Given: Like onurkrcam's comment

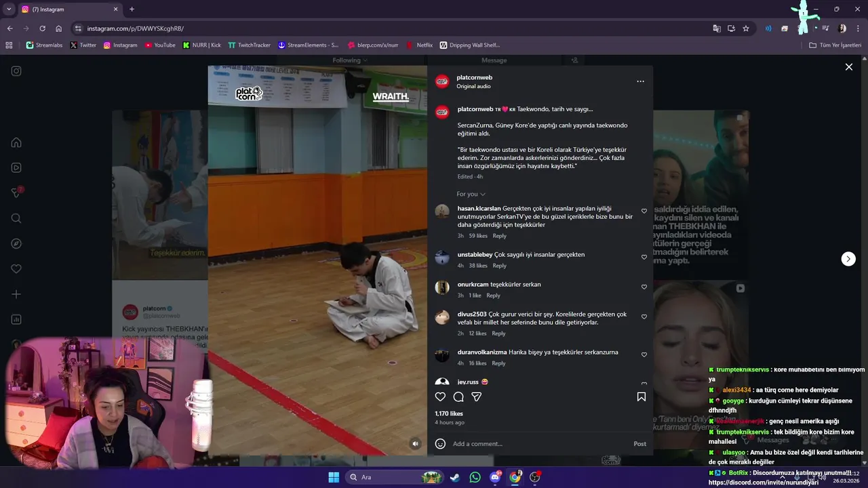Looking at the screenshot, I should (x=644, y=287).
